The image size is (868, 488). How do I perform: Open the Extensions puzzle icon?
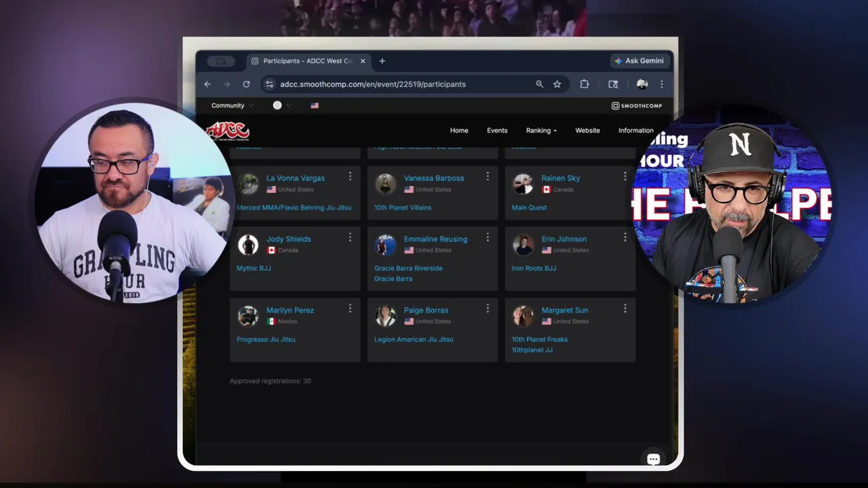pyautogui.click(x=584, y=84)
